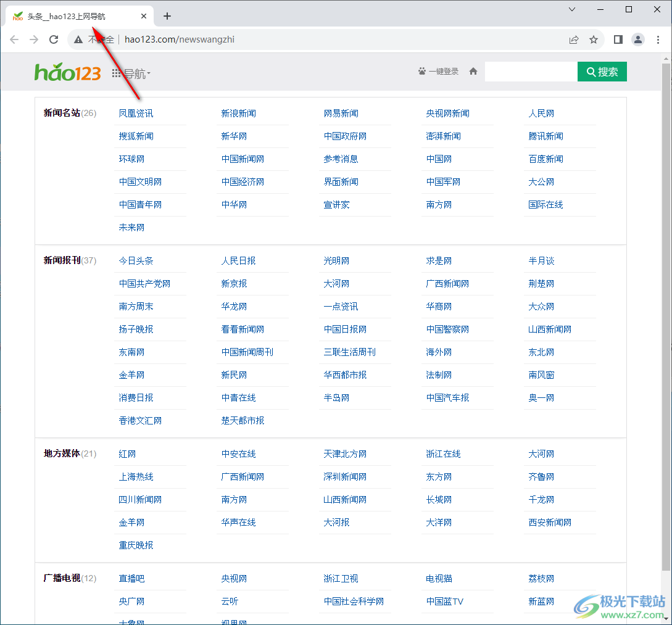Reload the current page

point(54,39)
